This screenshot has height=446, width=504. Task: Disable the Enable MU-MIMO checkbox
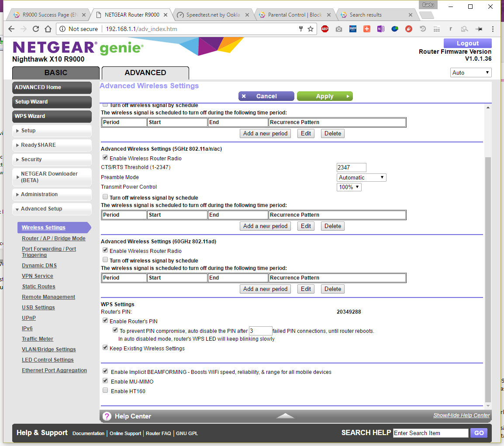(105, 381)
